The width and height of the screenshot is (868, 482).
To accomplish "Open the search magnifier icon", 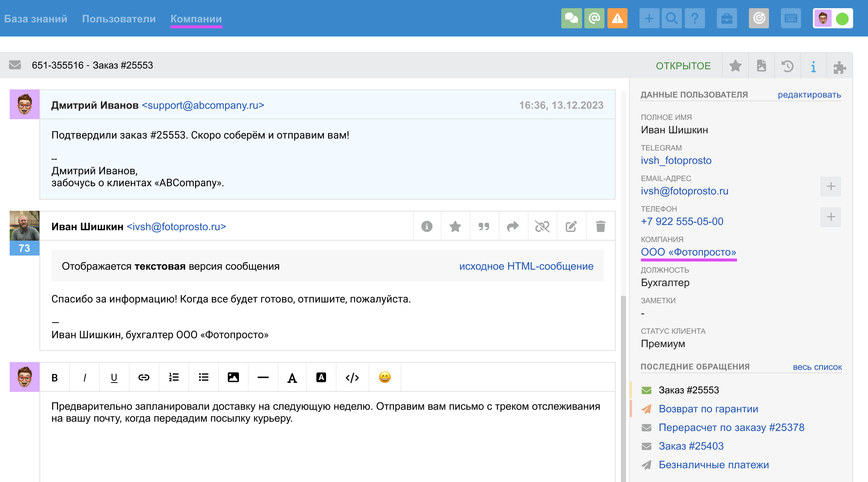I will tap(671, 18).
